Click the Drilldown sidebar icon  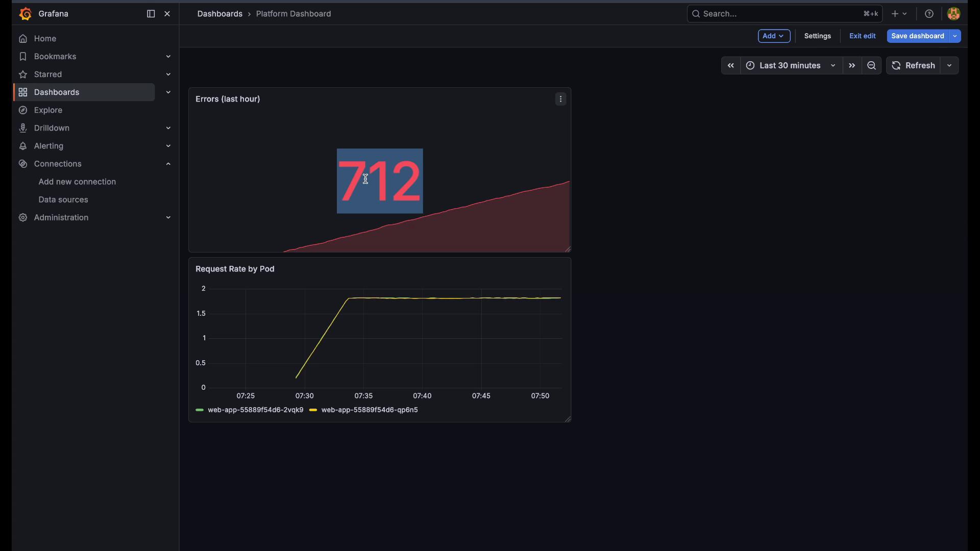coord(23,128)
